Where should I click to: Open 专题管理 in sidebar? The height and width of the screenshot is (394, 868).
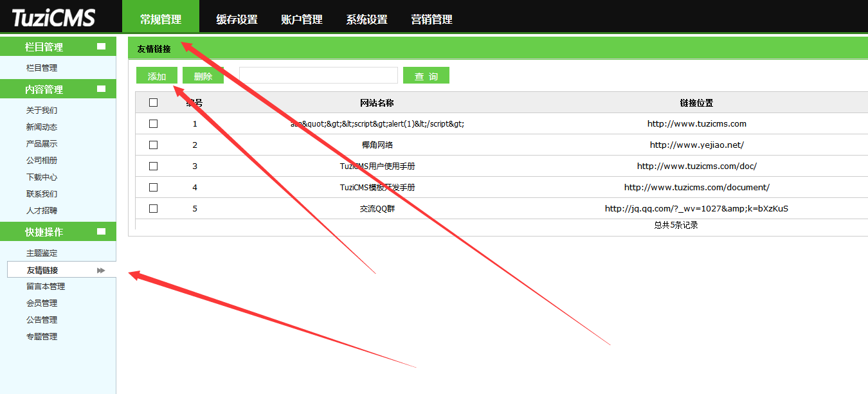[x=42, y=336]
